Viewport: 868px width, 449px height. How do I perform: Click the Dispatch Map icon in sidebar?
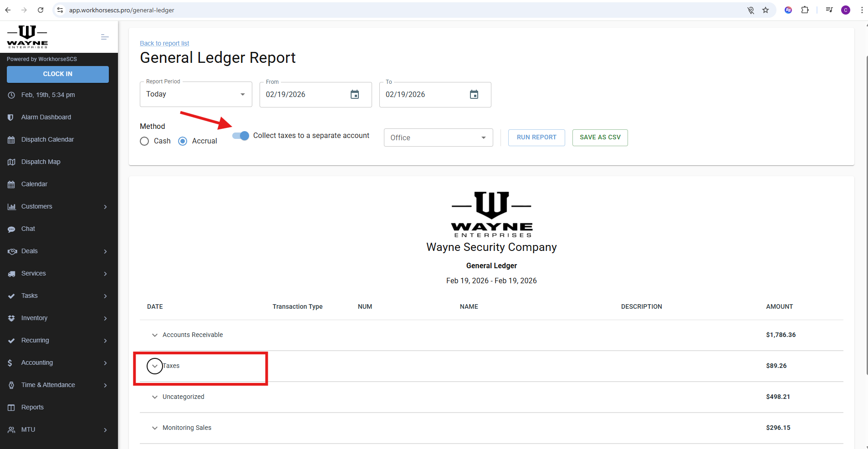pyautogui.click(x=11, y=162)
